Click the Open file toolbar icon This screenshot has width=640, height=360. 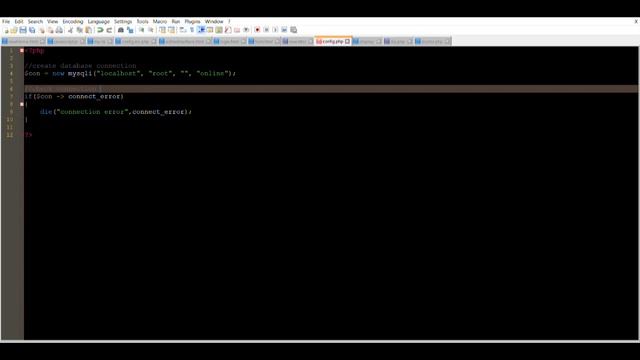(x=14, y=30)
